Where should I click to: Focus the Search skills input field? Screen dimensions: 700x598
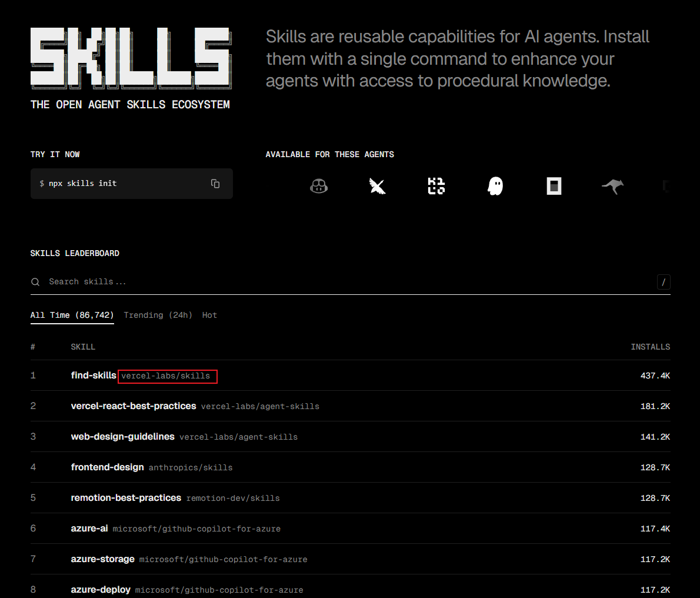(x=350, y=282)
